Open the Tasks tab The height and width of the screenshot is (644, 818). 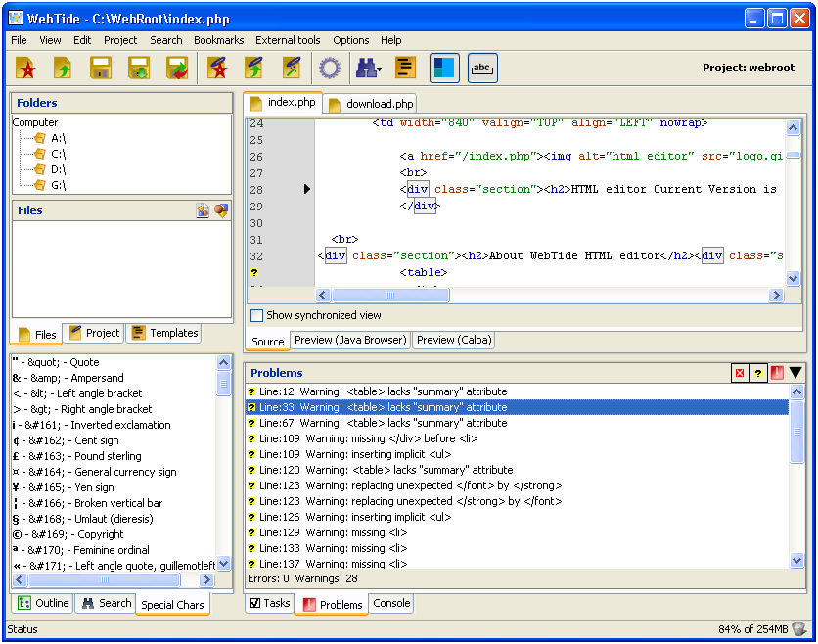coord(270,603)
